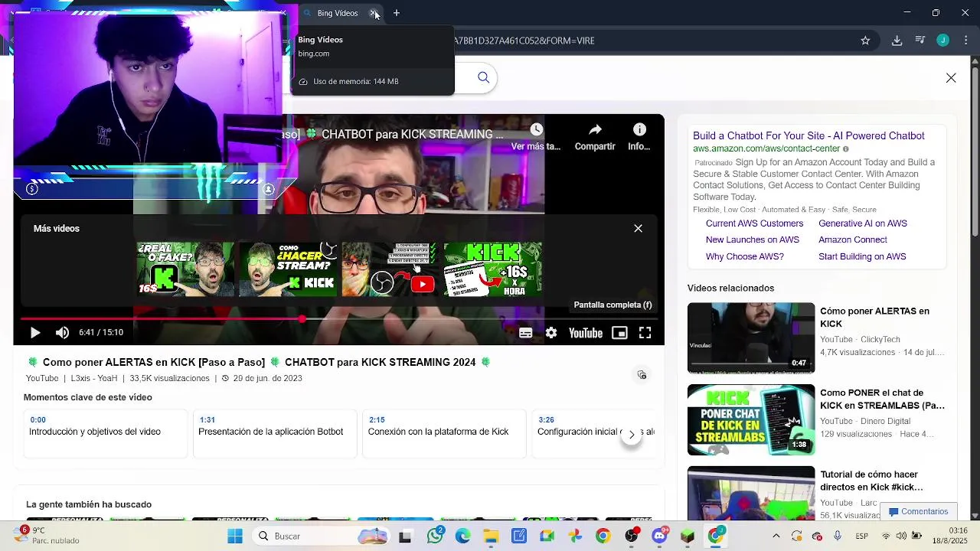The height and width of the screenshot is (551, 980).
Task: Close the Bing video viewer with X
Action: point(951,78)
